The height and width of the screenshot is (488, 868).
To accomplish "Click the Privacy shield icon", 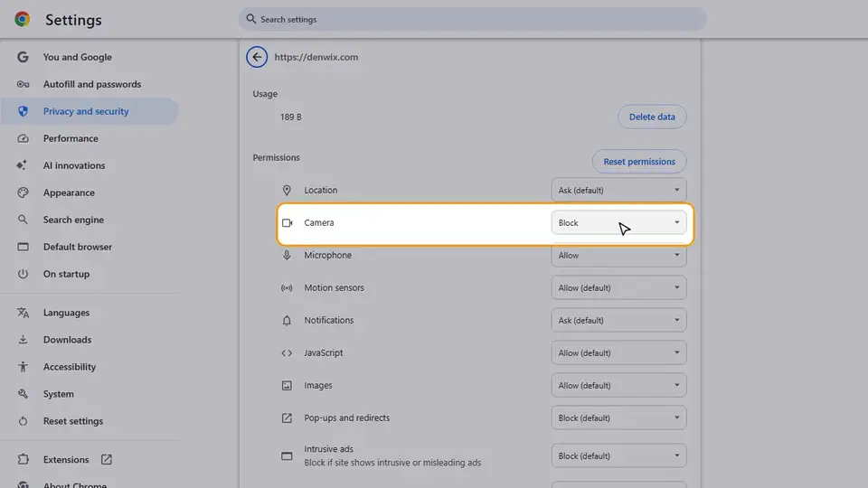I will [x=23, y=111].
